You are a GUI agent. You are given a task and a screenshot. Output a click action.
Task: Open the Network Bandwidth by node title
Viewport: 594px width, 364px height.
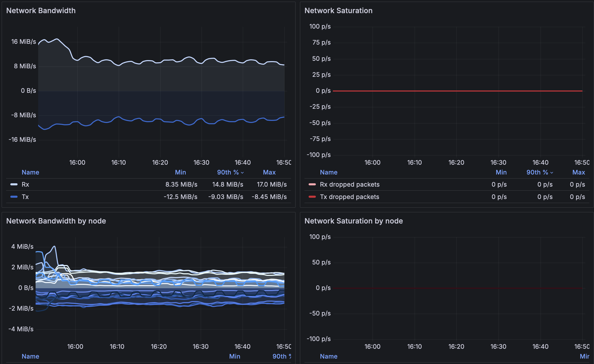coord(56,221)
